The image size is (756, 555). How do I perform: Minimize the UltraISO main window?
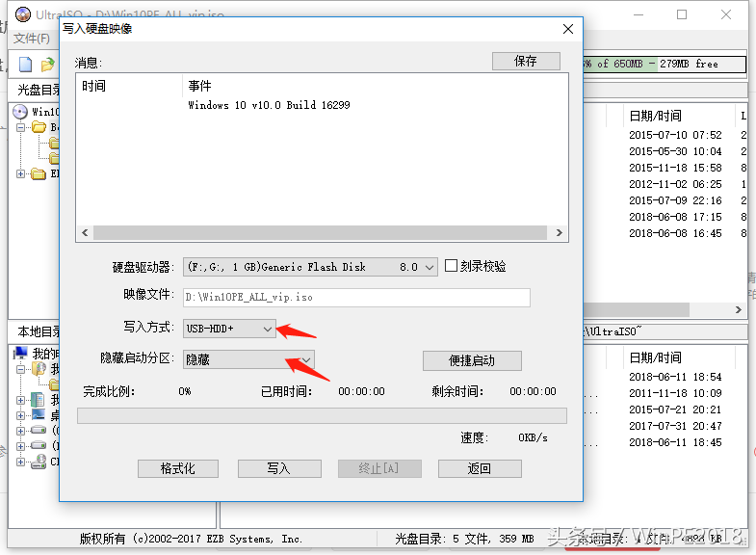(639, 14)
